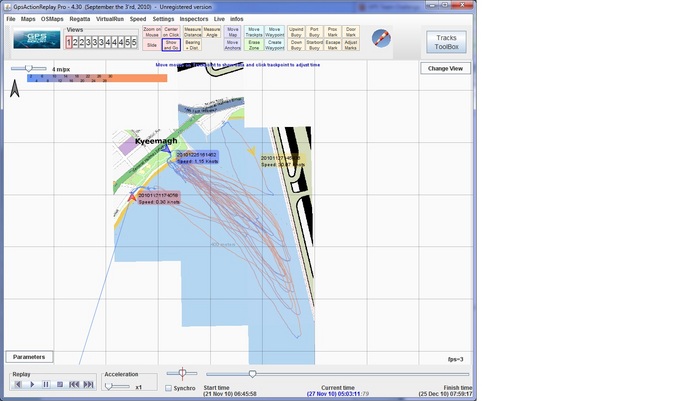
Task: Click the speed color scale bar
Action: click(97, 78)
